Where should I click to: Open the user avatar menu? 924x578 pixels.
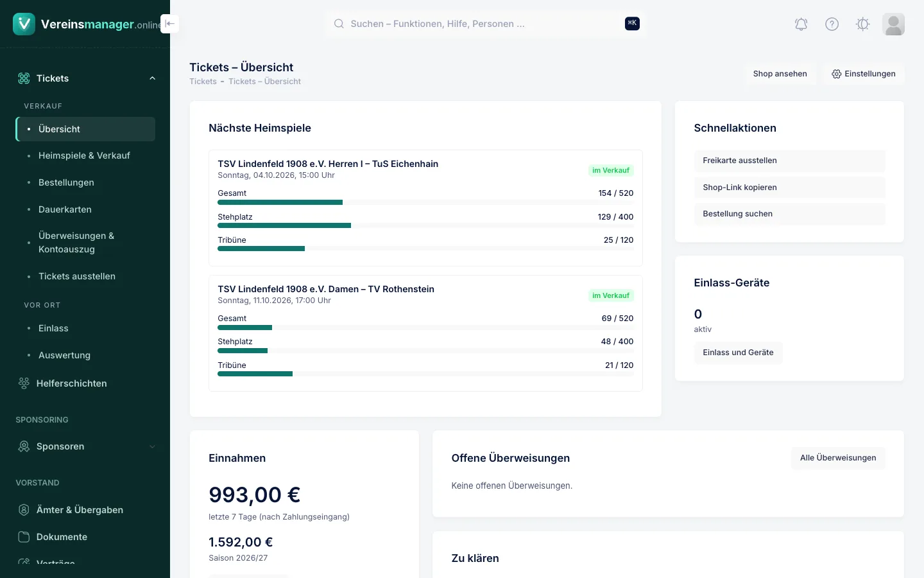pos(893,24)
